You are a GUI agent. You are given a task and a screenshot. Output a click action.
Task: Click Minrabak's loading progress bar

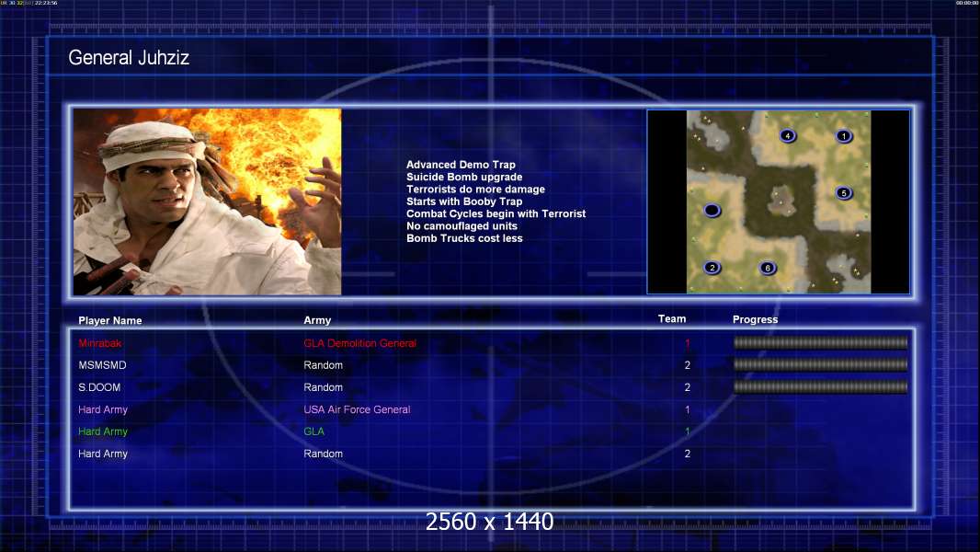pos(820,342)
